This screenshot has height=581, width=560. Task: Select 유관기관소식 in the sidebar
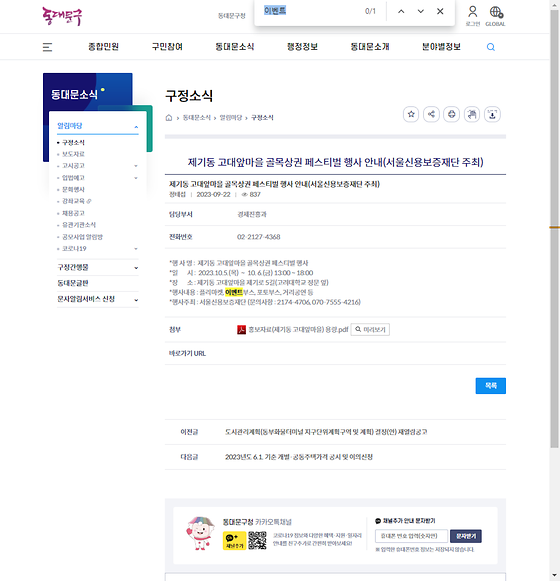tap(79, 225)
